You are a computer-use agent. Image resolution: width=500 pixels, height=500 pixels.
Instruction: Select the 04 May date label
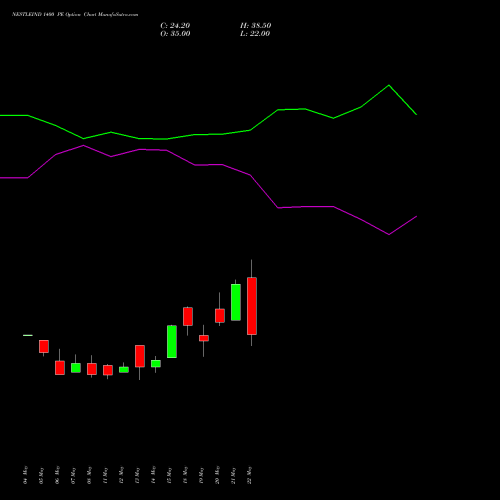[x=25, y=475]
